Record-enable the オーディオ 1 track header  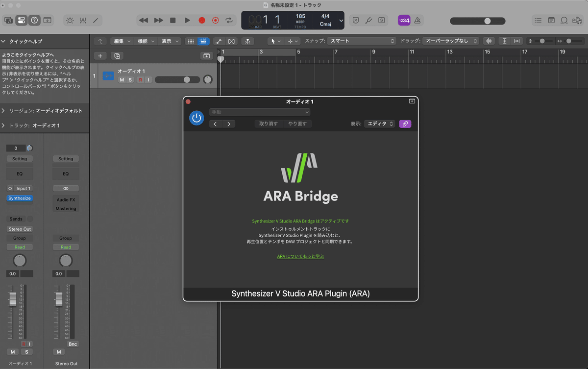[x=140, y=80]
